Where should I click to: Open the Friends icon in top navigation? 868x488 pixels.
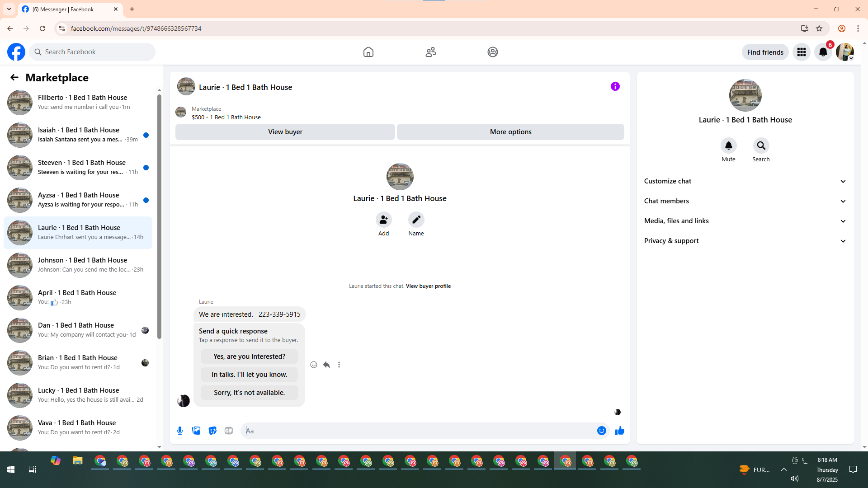tap(431, 52)
